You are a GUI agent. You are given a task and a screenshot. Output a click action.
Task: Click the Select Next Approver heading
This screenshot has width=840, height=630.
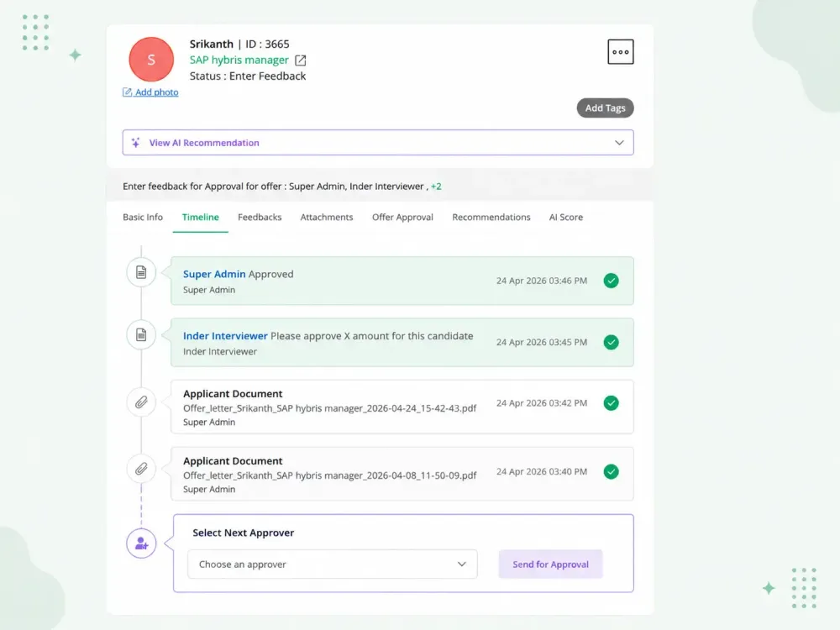[x=244, y=533]
